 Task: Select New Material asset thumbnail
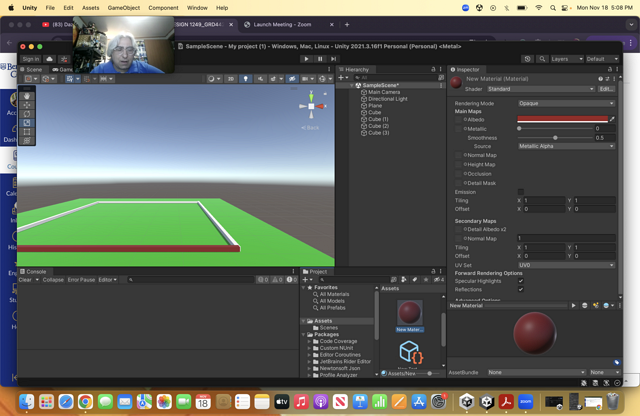tap(409, 312)
